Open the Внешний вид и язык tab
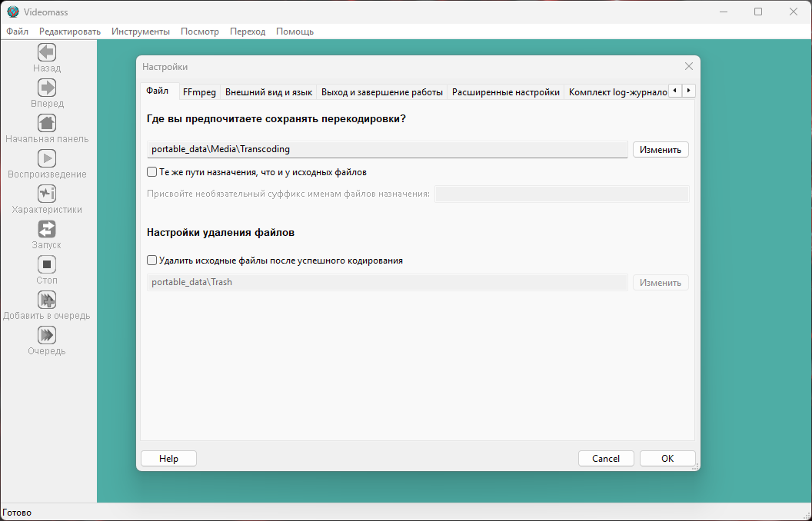The width and height of the screenshot is (812, 521). [269, 92]
